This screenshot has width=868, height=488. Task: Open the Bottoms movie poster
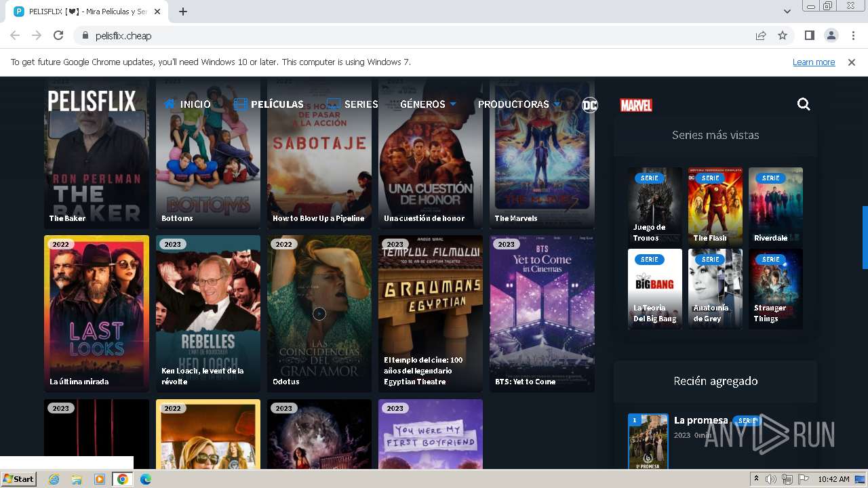pyautogui.click(x=208, y=152)
